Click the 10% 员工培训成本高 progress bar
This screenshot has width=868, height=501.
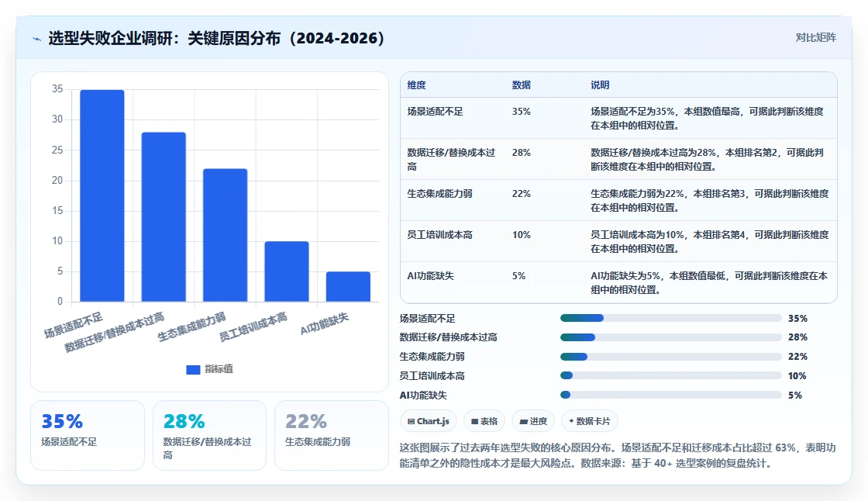(x=671, y=375)
